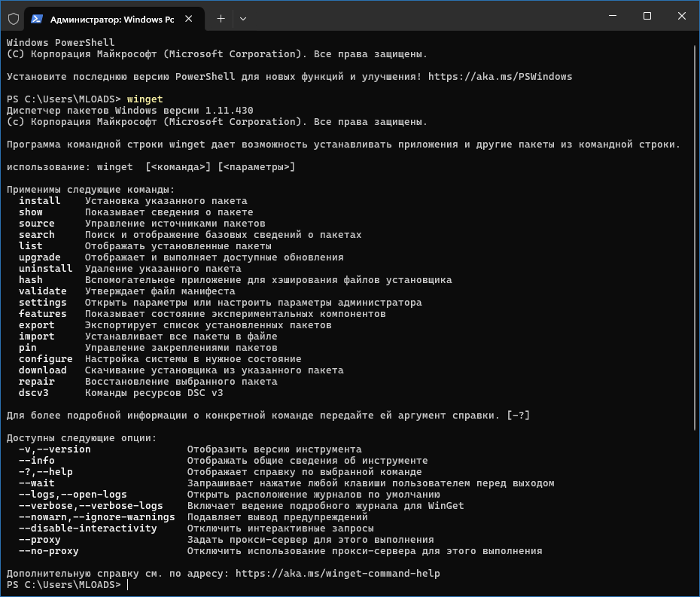Click the install command in the list

[39, 200]
